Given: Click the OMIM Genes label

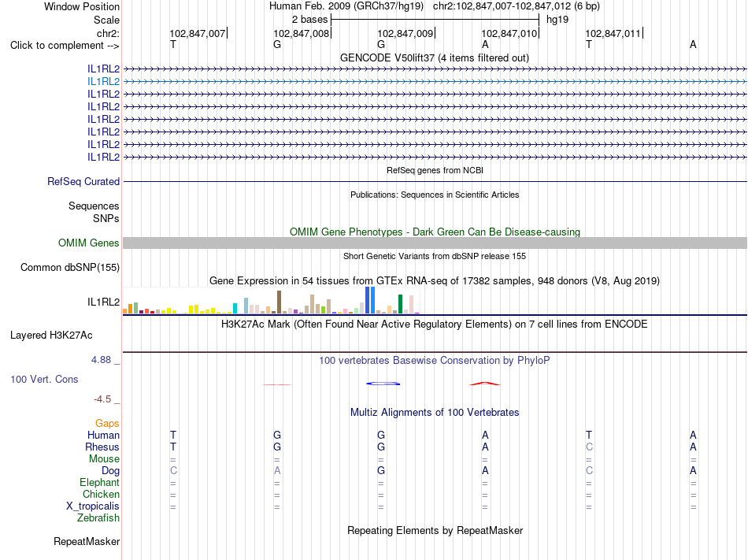Looking at the screenshot, I should pos(89,243).
